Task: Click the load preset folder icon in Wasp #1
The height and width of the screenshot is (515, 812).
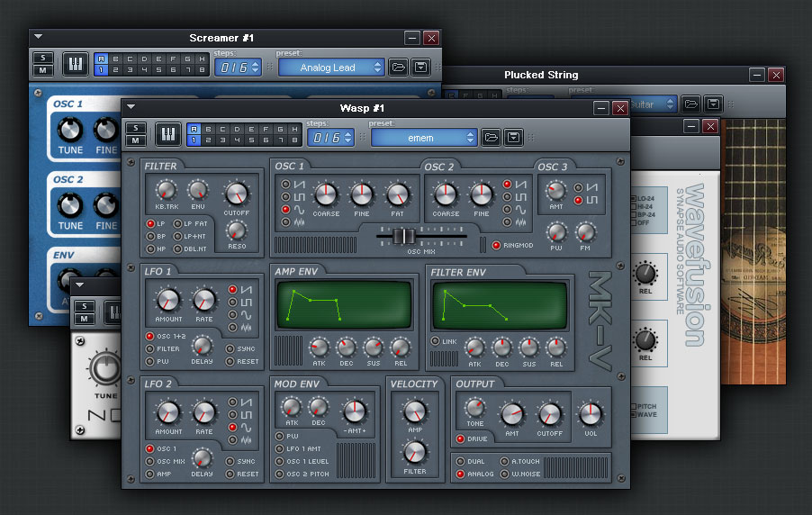Action: pyautogui.click(x=491, y=137)
